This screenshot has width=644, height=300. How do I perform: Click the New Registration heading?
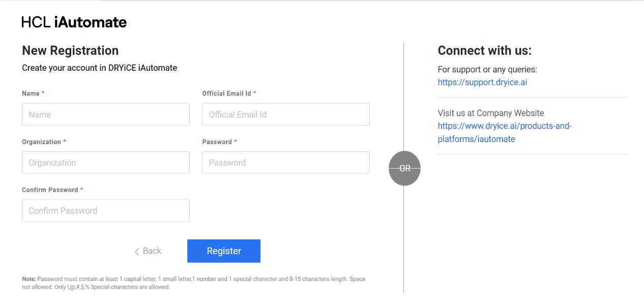pos(70,50)
